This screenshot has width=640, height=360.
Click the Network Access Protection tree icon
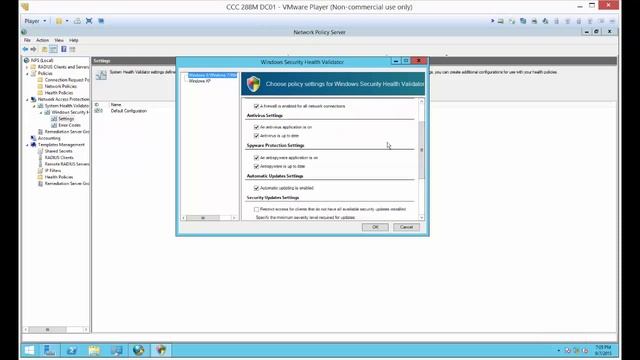[x=33, y=99]
